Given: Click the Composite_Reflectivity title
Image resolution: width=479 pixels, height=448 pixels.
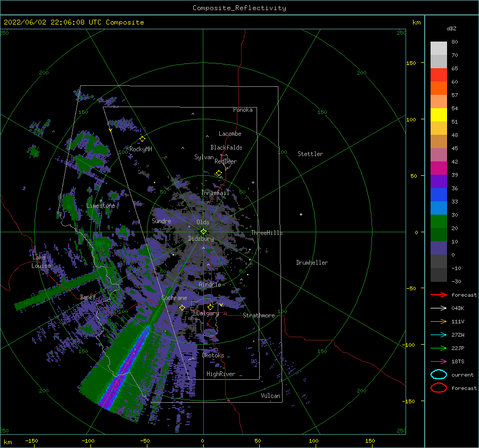Looking at the screenshot, I should 240,8.
